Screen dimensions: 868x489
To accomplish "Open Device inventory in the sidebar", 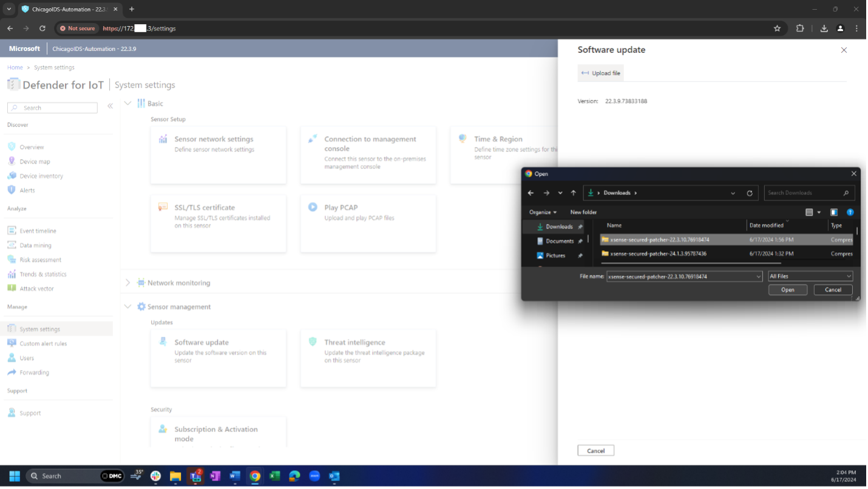I will (x=41, y=177).
